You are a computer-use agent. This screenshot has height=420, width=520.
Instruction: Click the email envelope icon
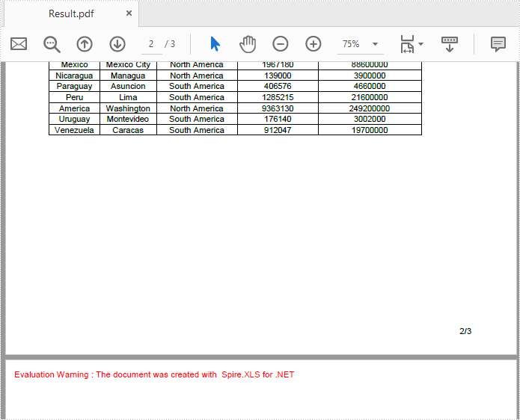pyautogui.click(x=19, y=44)
